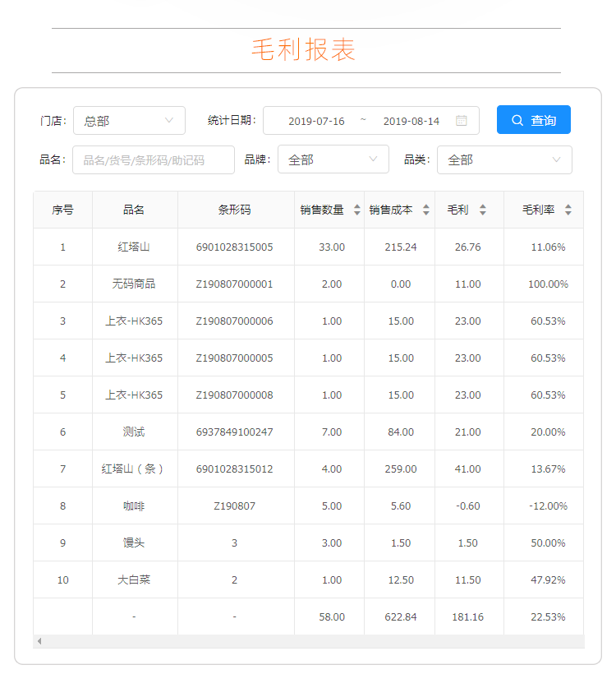This screenshot has height=688, width=616.
Task: Click row number 10 cell
Action: (62, 580)
